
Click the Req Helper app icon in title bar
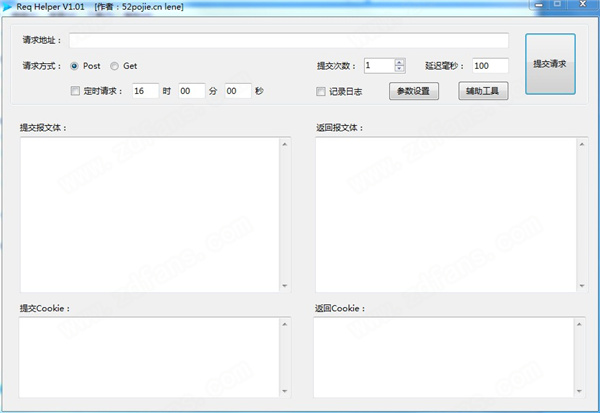coord(7,7)
